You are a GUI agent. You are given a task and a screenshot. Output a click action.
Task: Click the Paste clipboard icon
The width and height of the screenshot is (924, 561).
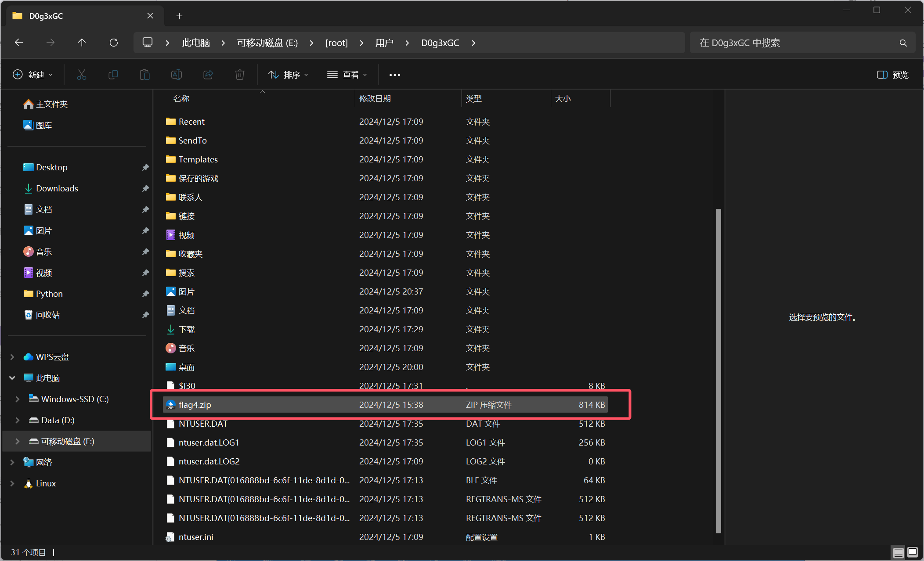(145, 75)
